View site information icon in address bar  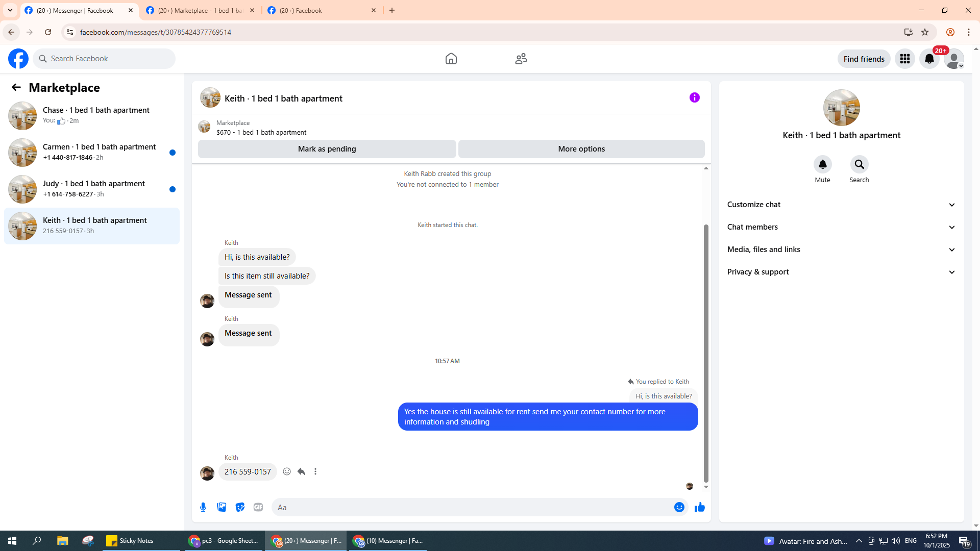pos(70,32)
